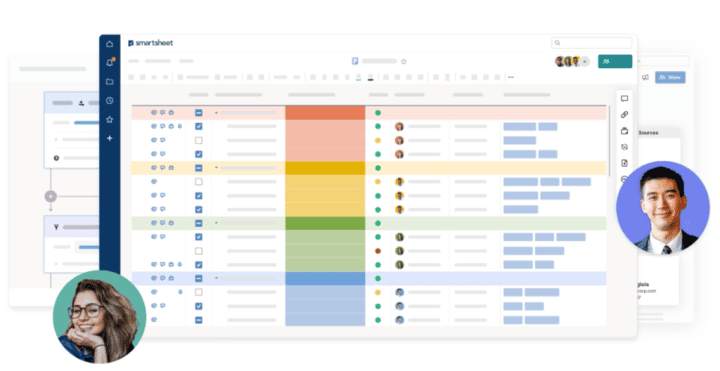Toggle the blue group parent checkbox
The image size is (720, 371).
[x=198, y=278]
